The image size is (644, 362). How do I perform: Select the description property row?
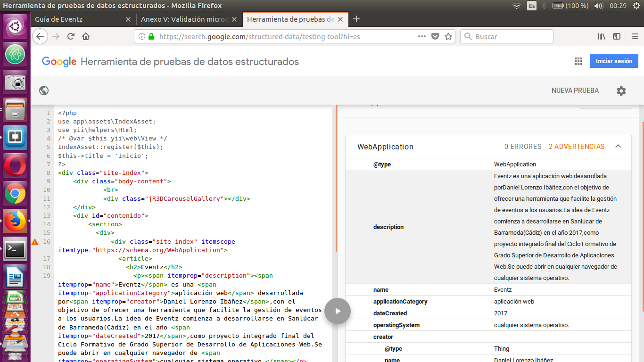tap(488, 227)
